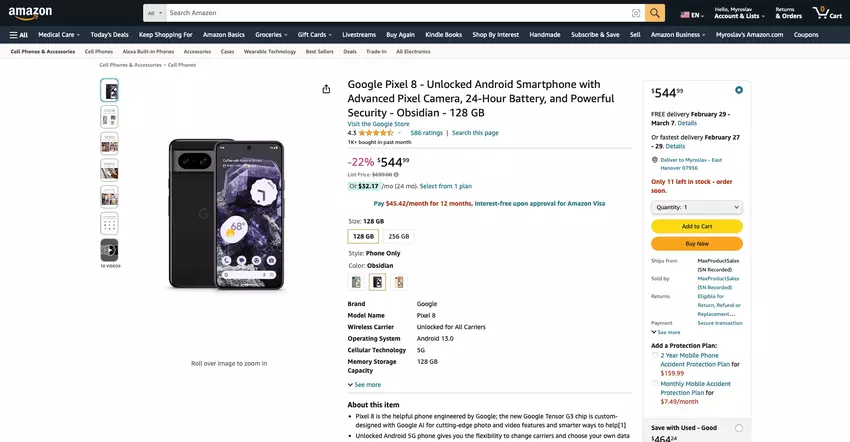
Task: Open the shopping cart
Action: [827, 13]
